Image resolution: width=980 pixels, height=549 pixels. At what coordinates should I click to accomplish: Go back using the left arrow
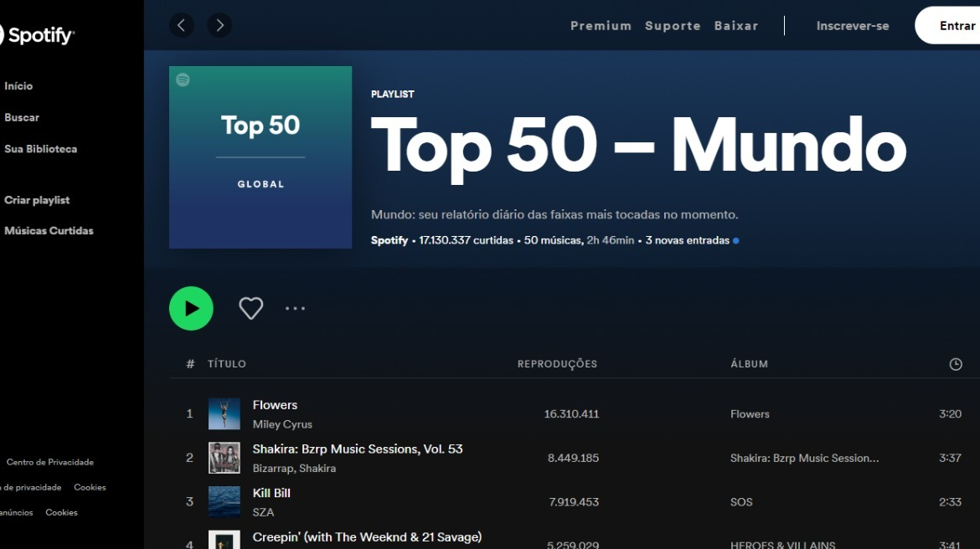click(182, 26)
